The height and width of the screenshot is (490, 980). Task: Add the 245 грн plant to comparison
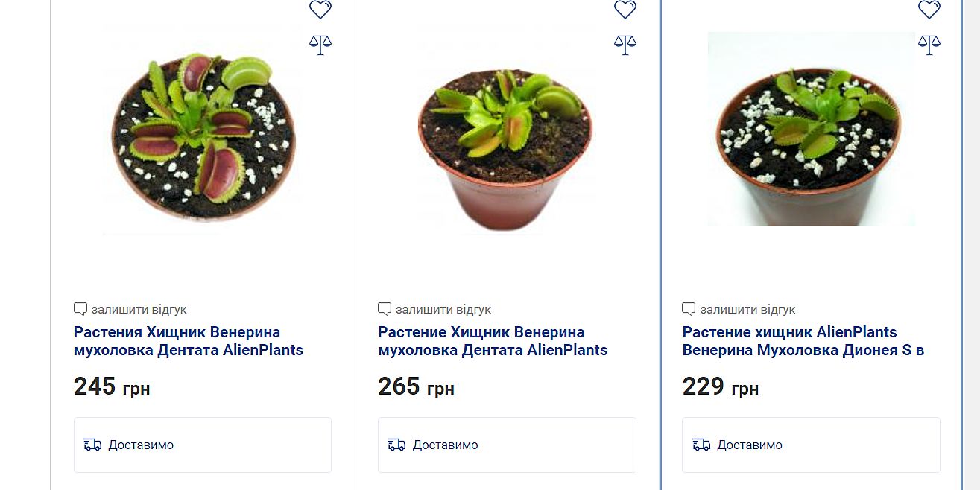tap(320, 45)
